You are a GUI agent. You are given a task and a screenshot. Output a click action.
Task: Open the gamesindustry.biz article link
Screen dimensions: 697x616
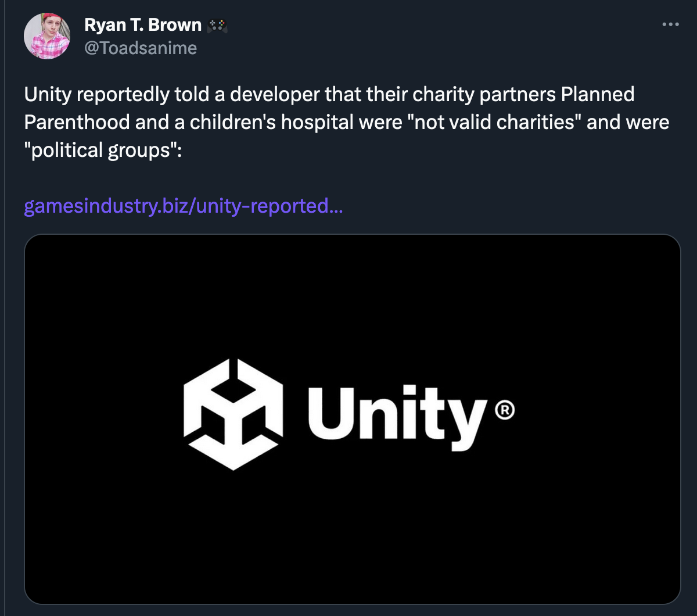click(x=183, y=206)
